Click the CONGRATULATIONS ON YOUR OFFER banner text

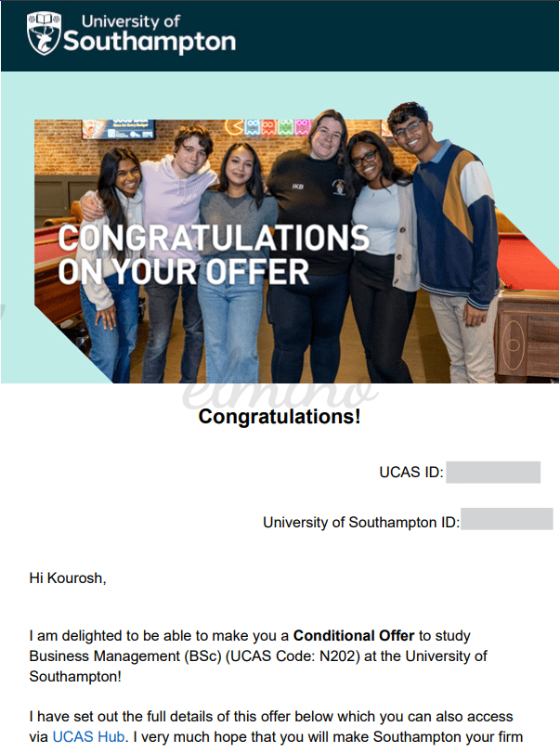point(214,254)
